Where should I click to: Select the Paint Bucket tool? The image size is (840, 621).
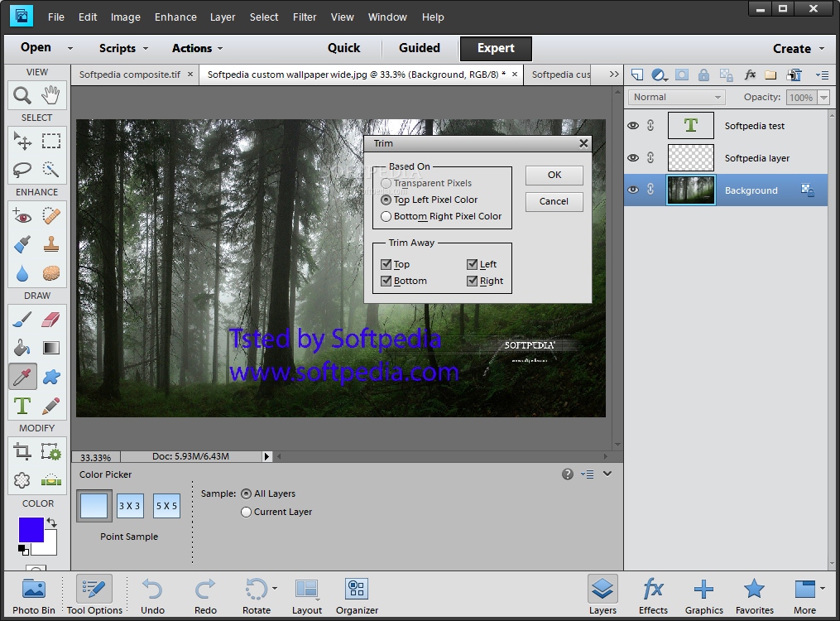[22, 349]
